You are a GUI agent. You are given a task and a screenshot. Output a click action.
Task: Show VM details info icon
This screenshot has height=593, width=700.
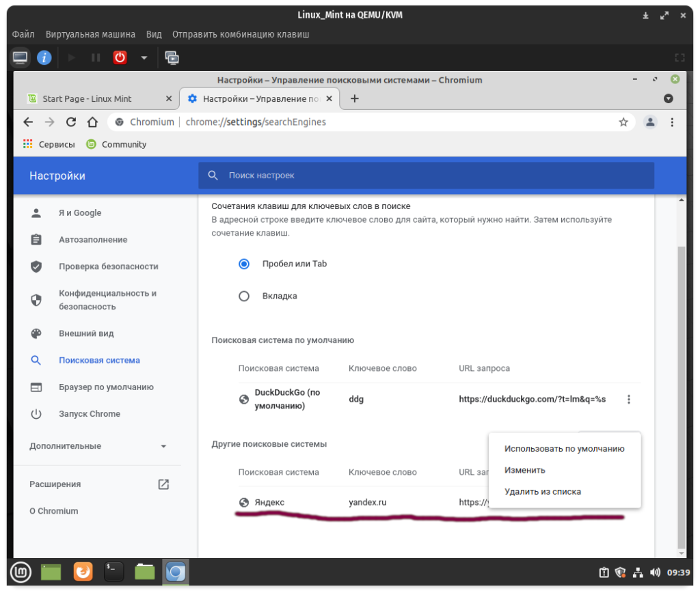pyautogui.click(x=44, y=58)
